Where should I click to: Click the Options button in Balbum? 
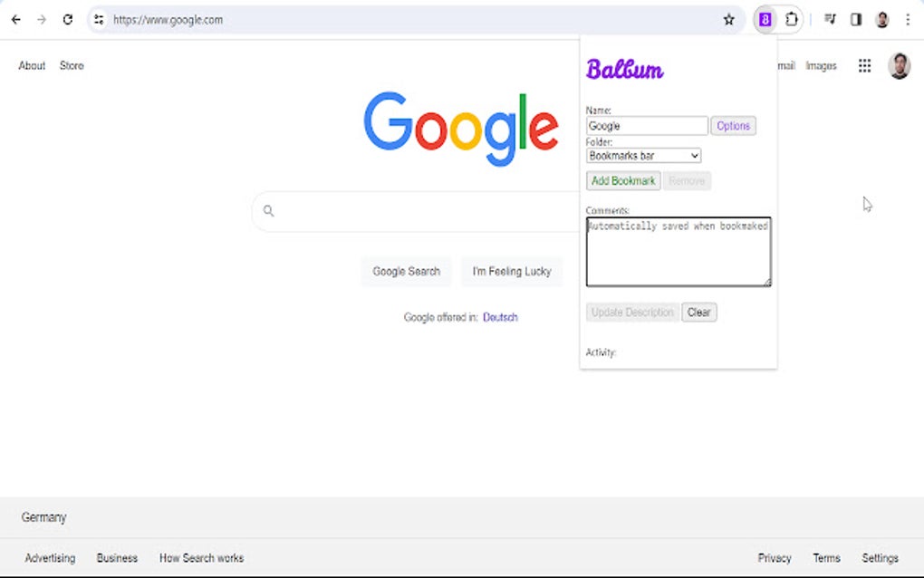point(733,126)
